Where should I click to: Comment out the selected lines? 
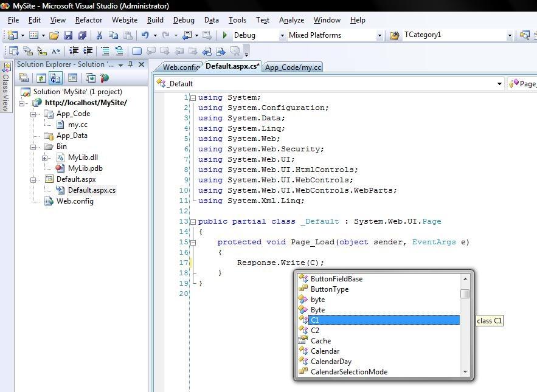[105, 51]
